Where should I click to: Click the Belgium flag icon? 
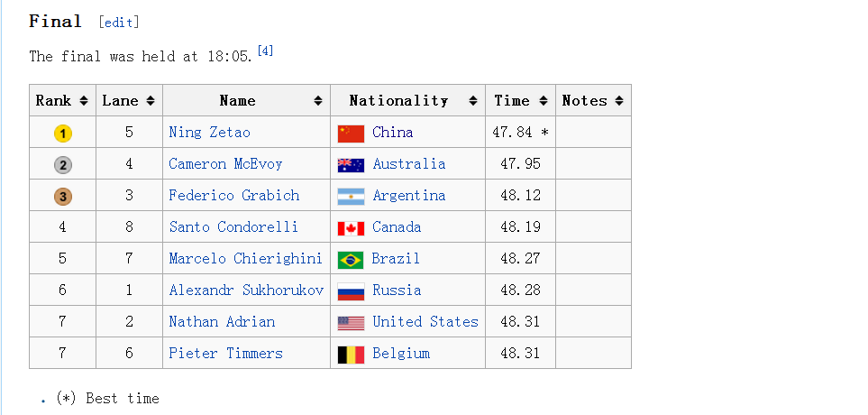coord(351,355)
